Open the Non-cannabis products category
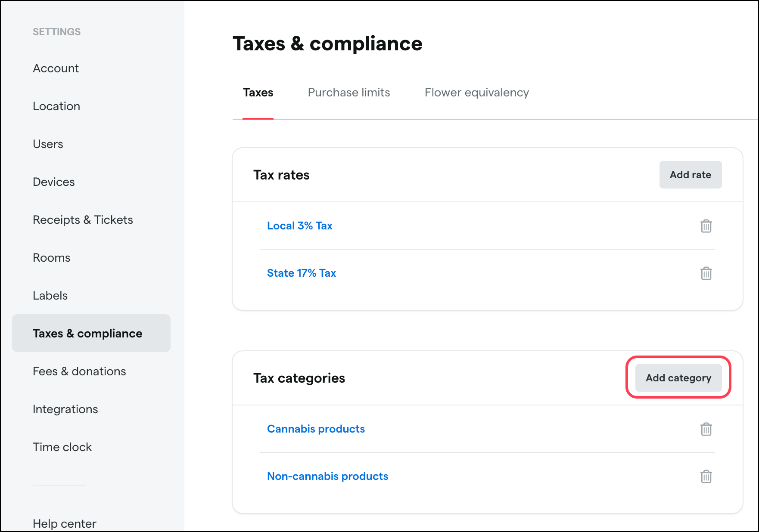The width and height of the screenshot is (759, 532). [327, 476]
